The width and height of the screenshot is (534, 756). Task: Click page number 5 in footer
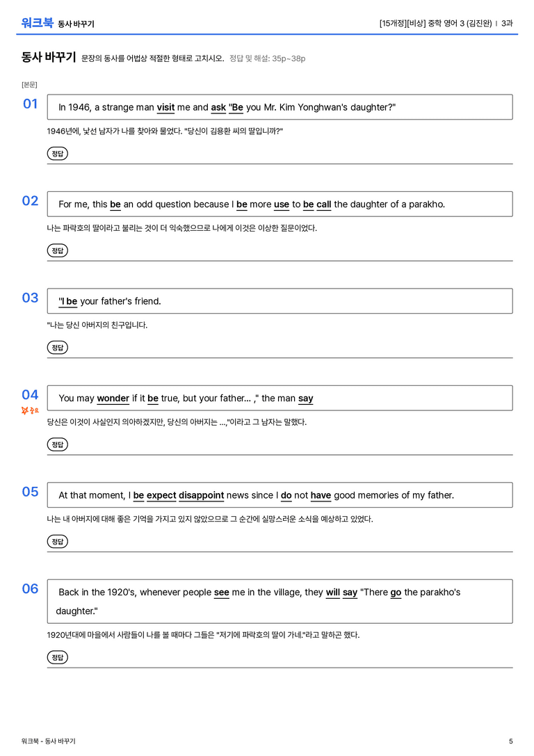[x=511, y=741]
